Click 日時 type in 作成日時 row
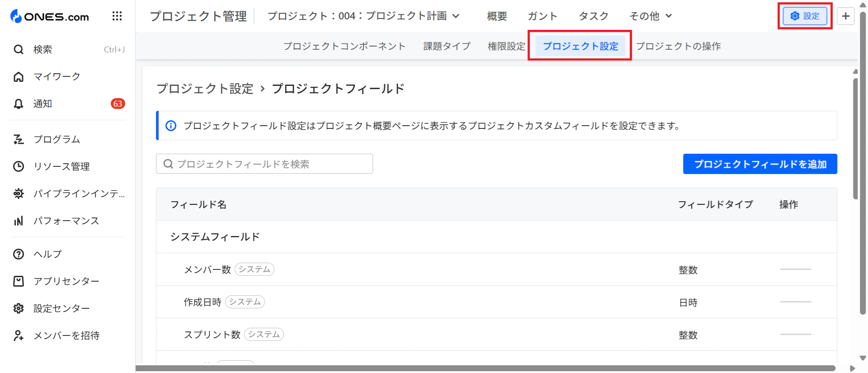This screenshot has width=868, height=373. point(688,302)
